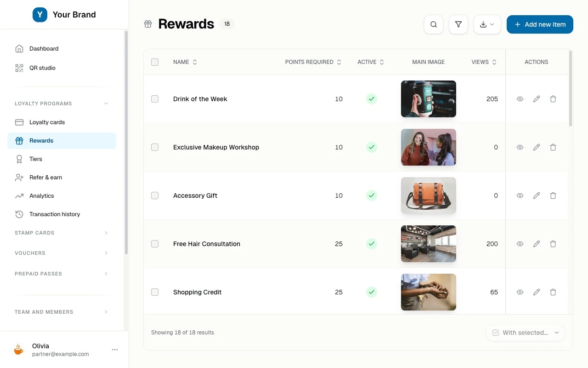View the Shopping Credit reward
The image size is (588, 368).
[x=520, y=292]
